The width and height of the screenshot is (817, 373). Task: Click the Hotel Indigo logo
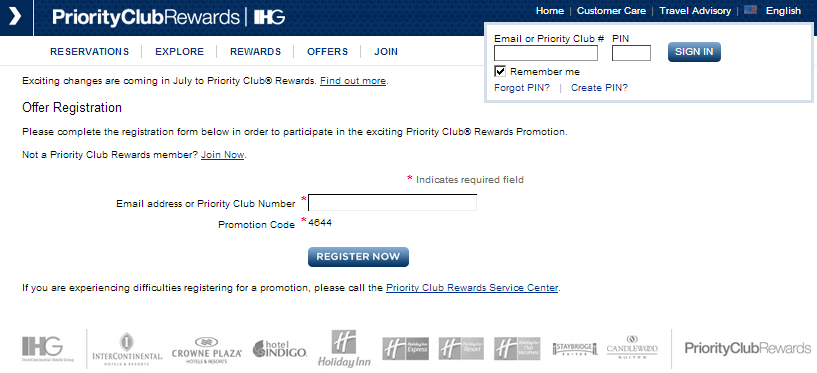point(280,349)
